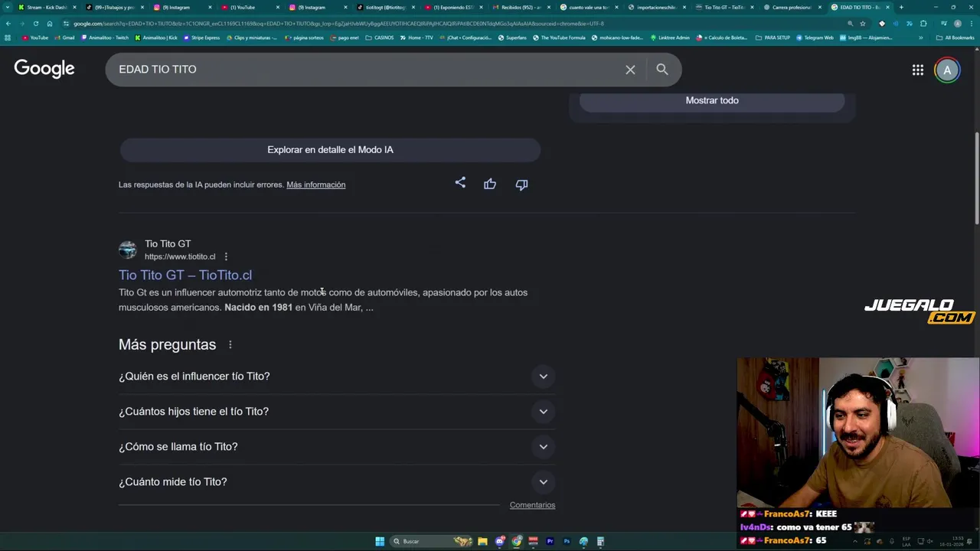Expand "¿Cuánto mide tío Tito?"
Screen dimensions: 980x551
(x=337, y=482)
